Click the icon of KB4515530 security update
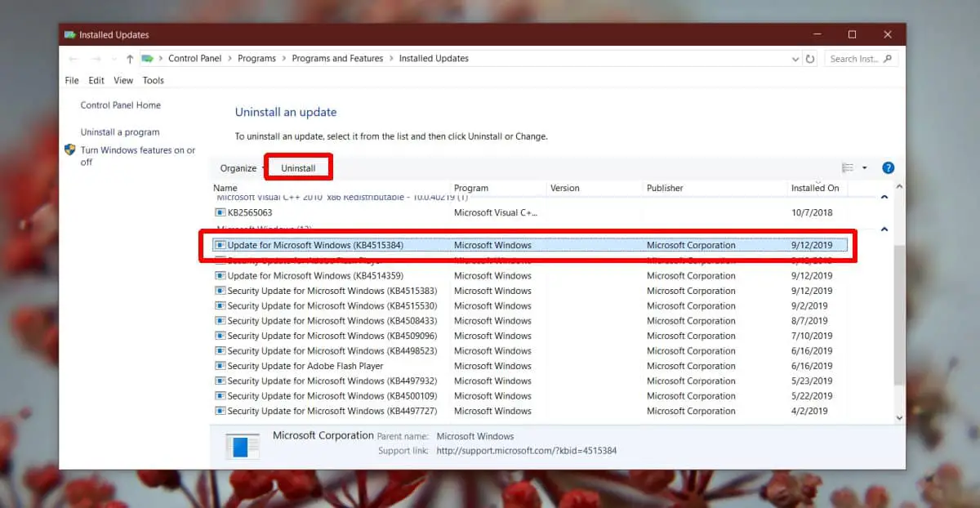980x508 pixels. point(220,306)
